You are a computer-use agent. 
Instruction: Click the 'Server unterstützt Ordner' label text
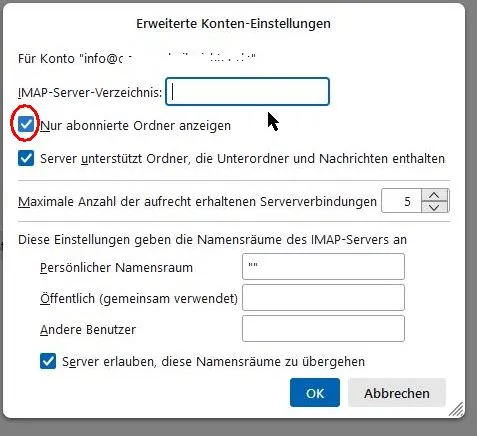[242, 159]
